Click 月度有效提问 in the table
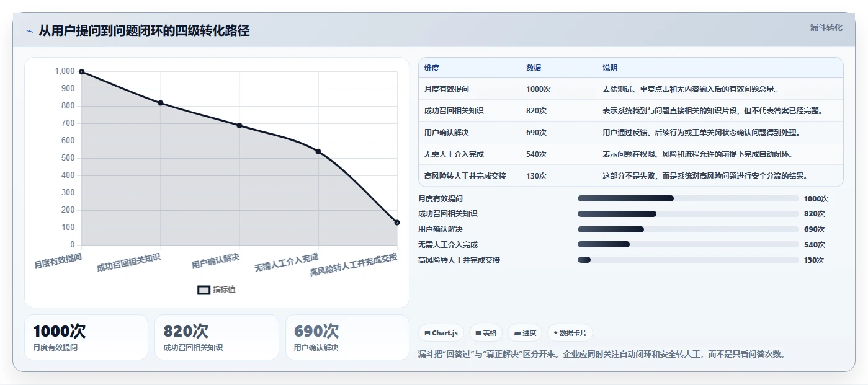The height and width of the screenshot is (385, 868). [x=447, y=89]
